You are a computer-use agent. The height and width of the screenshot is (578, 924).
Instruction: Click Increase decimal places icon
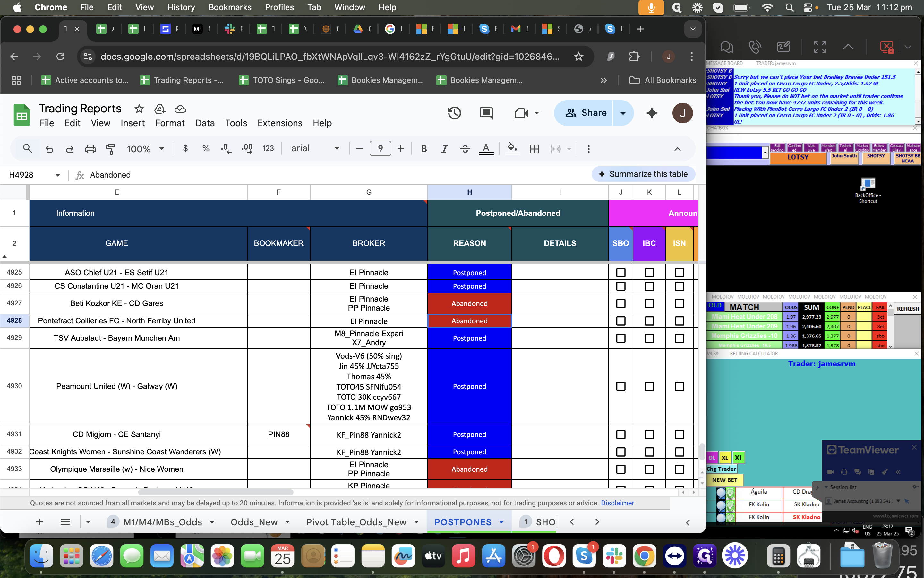point(247,148)
